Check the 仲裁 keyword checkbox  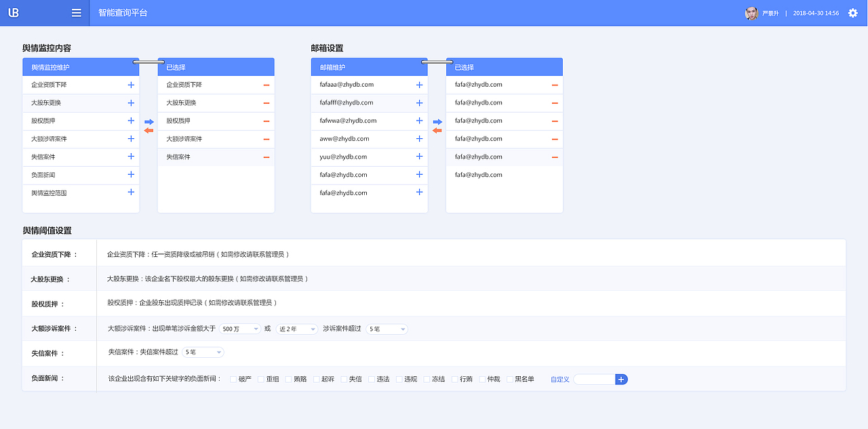(x=483, y=380)
